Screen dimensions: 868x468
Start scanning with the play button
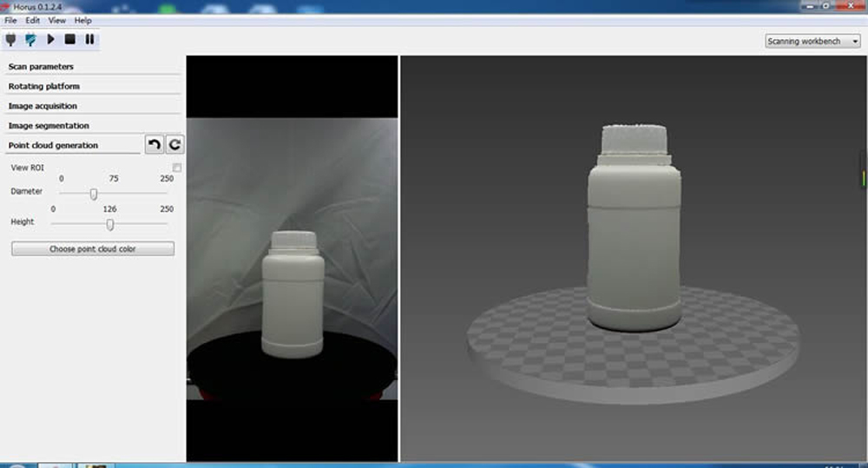pyautogui.click(x=50, y=39)
